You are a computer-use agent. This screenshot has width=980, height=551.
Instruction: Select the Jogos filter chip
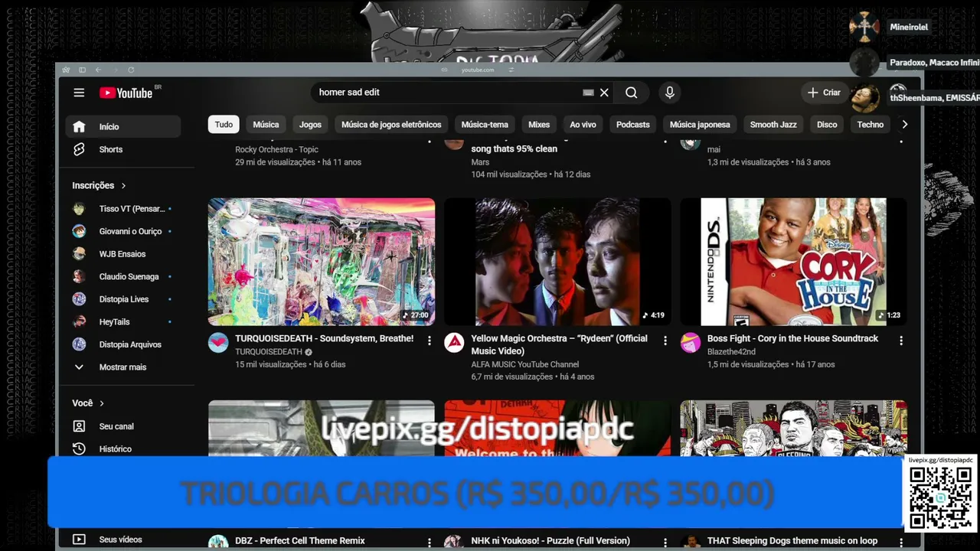(x=310, y=125)
